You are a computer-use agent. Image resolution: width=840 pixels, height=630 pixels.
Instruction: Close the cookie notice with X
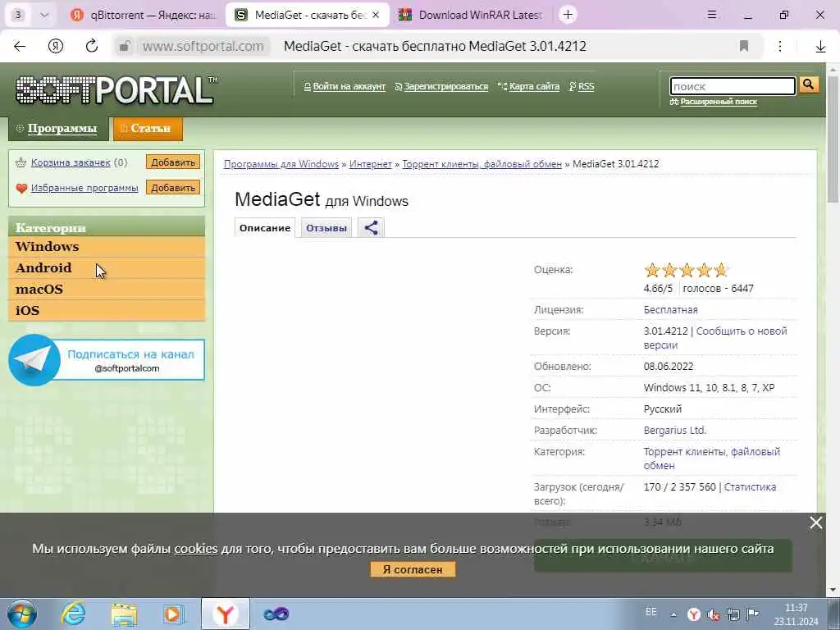click(x=815, y=523)
